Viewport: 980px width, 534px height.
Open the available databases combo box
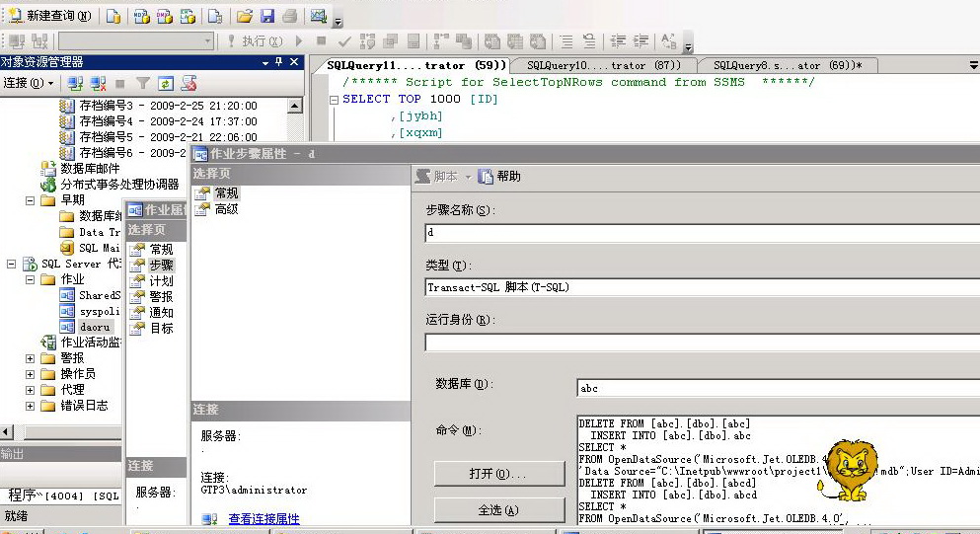pyautogui.click(x=136, y=41)
